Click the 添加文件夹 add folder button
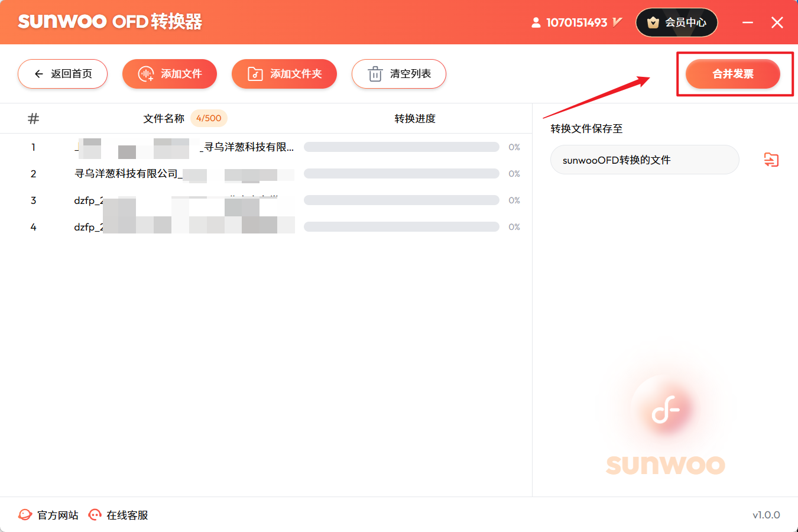The height and width of the screenshot is (532, 798). coord(284,74)
